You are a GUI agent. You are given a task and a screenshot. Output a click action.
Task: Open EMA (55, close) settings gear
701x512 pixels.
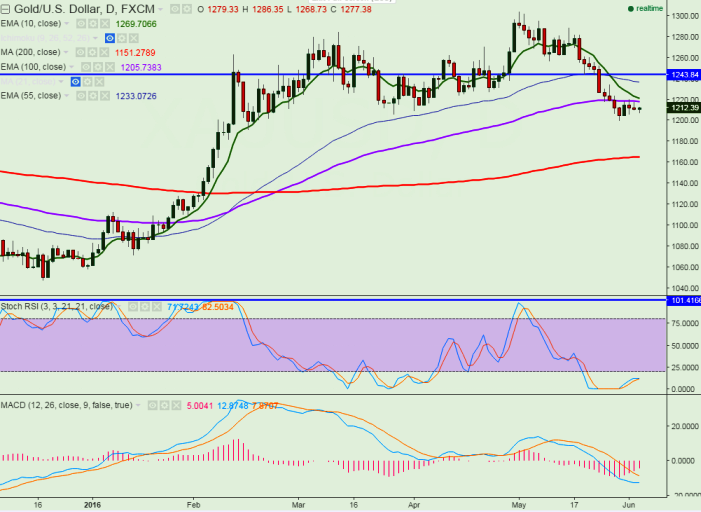93,96
